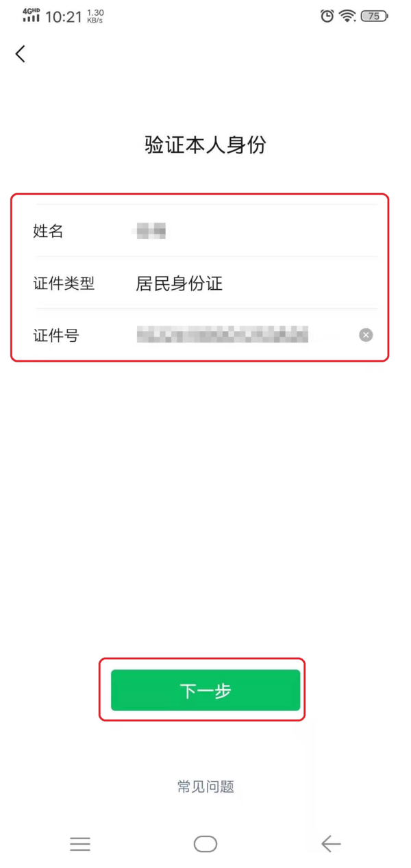Screen dimensions: 411x868
Task: Open the 证件类型 居民身份证 selector
Action: (206, 283)
